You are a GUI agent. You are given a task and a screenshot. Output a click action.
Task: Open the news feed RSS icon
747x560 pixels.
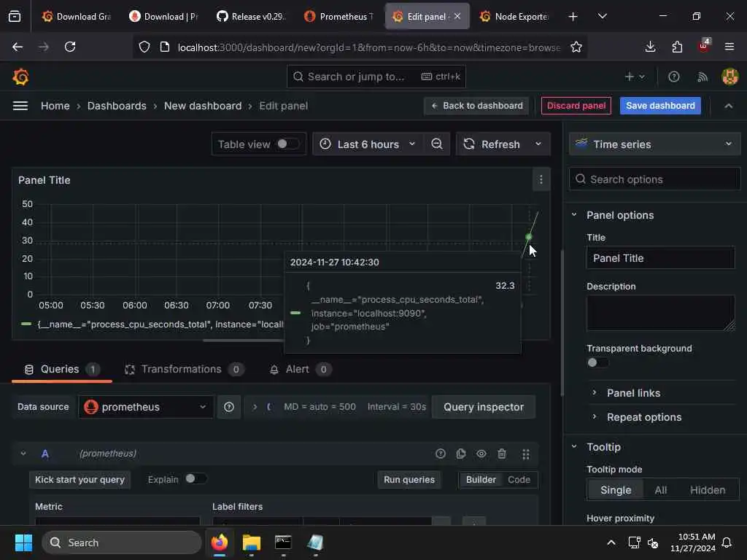click(703, 77)
